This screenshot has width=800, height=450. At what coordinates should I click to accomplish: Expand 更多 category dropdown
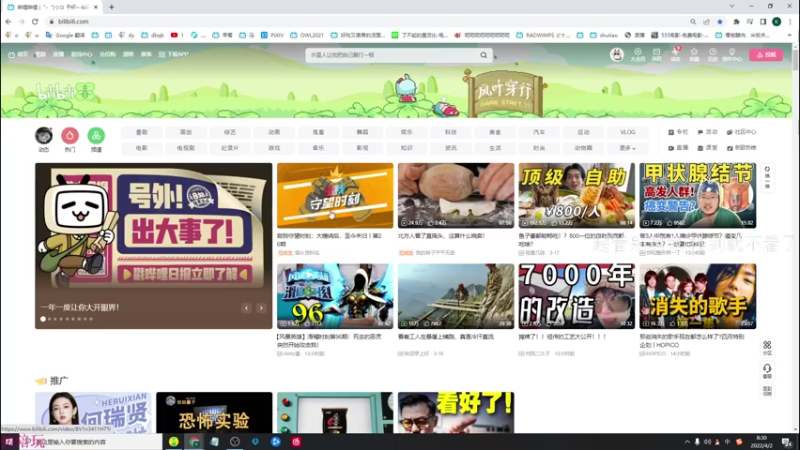pyautogui.click(x=628, y=148)
